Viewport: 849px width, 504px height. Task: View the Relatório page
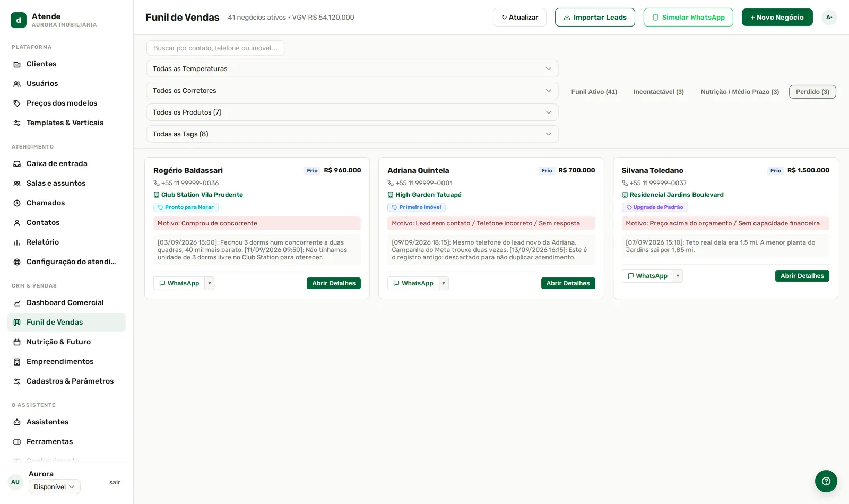tap(66, 242)
